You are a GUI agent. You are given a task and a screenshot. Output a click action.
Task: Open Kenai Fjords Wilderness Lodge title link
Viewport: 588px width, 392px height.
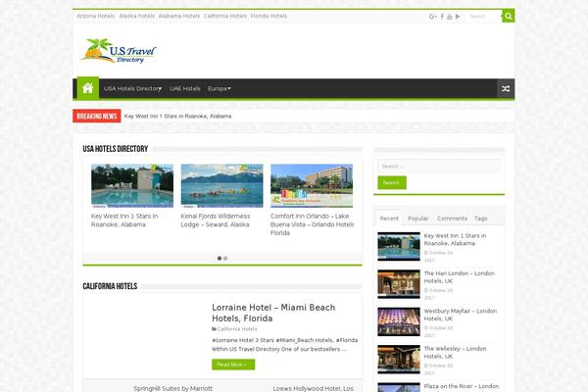pos(216,220)
